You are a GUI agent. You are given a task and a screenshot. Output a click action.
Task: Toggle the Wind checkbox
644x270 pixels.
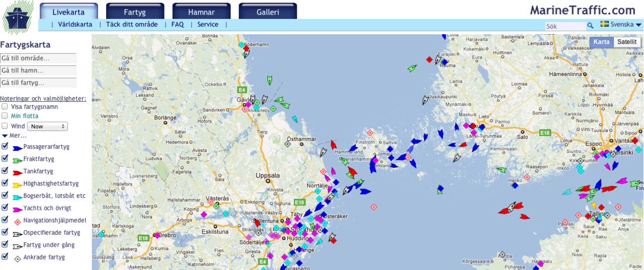click(5, 126)
